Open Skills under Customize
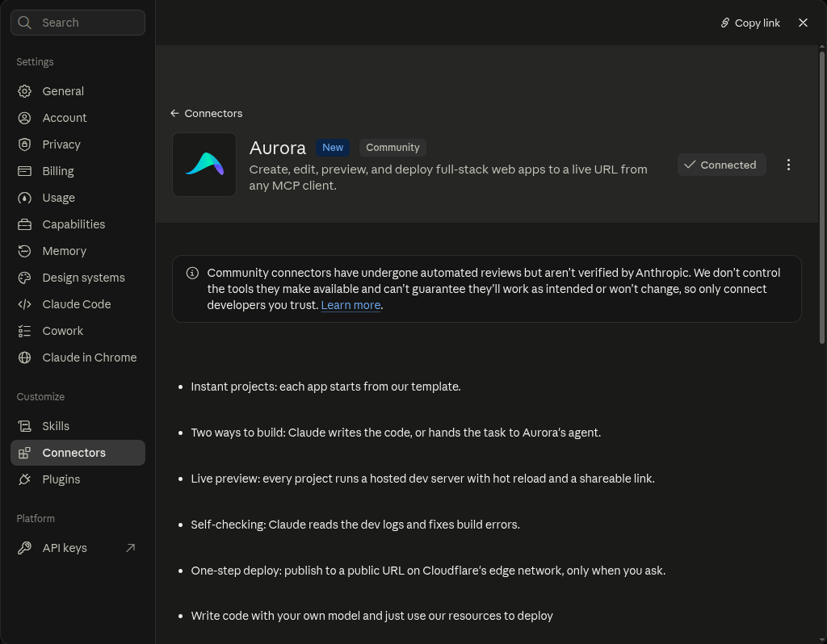Screen dimensions: 827x644 (78, 426)
